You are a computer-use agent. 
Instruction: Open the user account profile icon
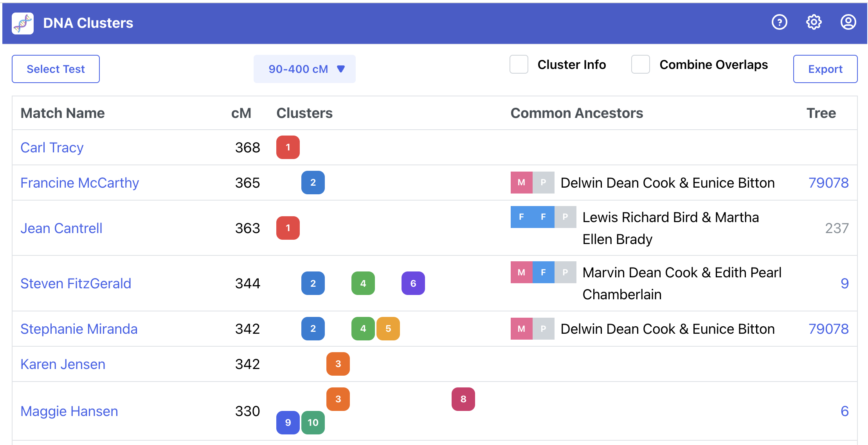[848, 22]
